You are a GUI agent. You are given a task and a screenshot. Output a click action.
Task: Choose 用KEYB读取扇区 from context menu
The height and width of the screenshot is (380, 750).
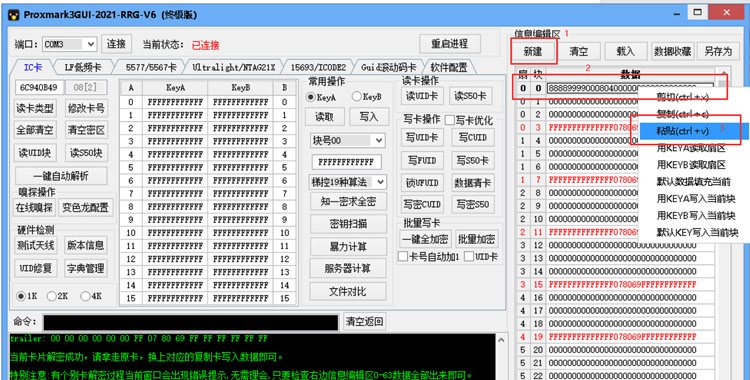[694, 165]
